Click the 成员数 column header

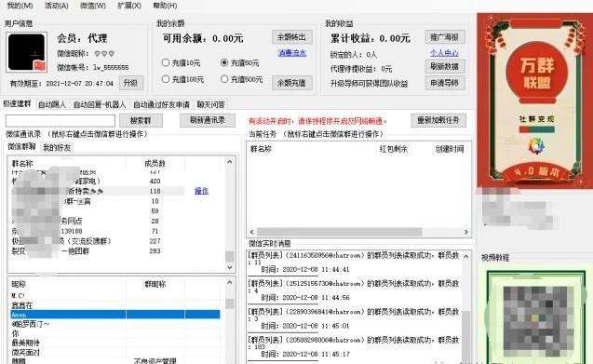(x=155, y=164)
